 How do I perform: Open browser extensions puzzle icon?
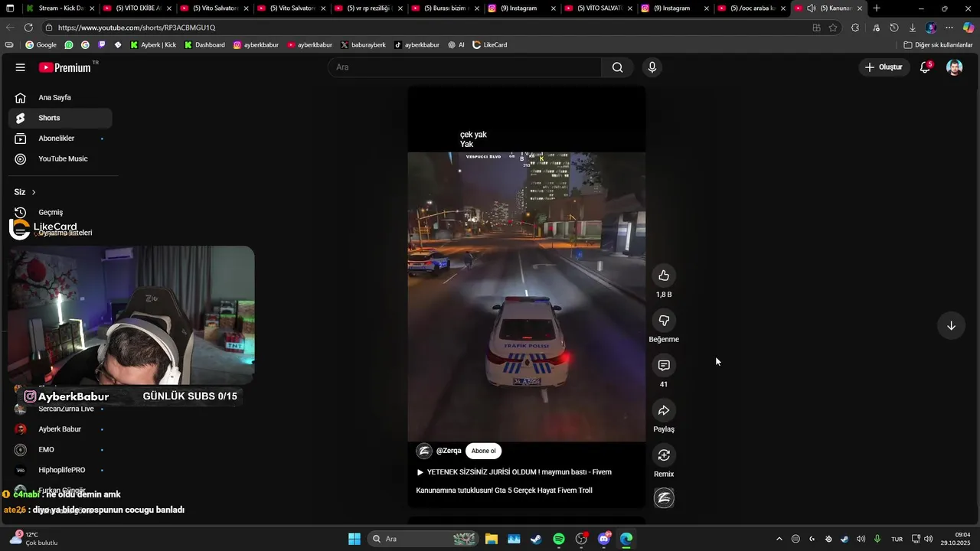coord(855,28)
